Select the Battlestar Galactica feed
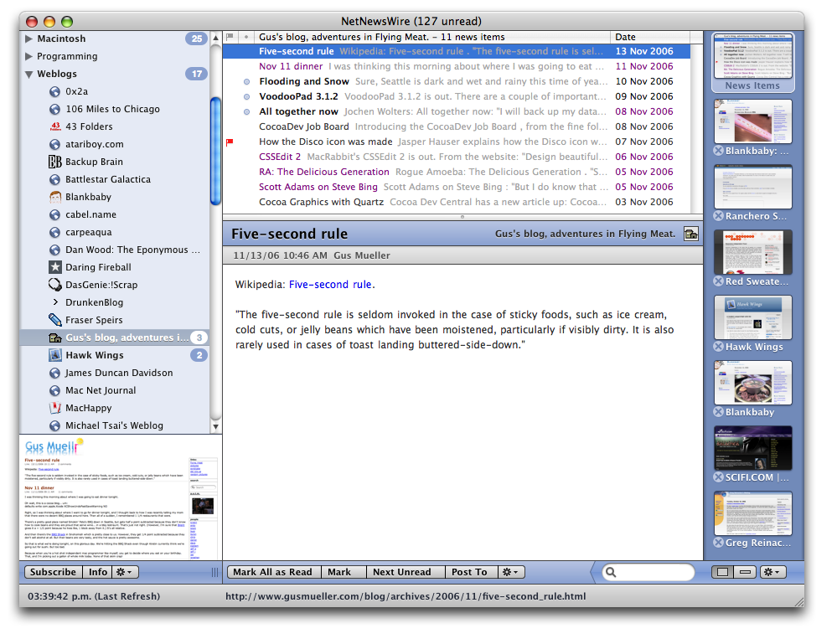The image size is (837, 644). click(x=115, y=179)
